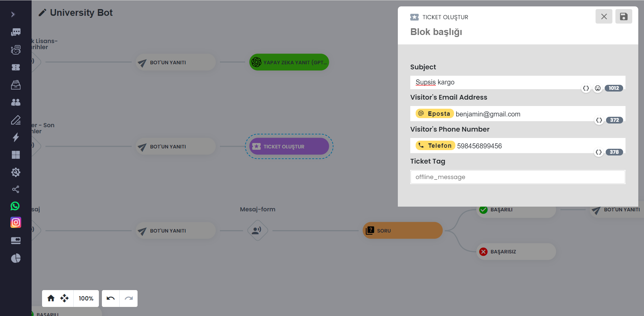Click the Mesaj-form diamond node

tap(258, 231)
